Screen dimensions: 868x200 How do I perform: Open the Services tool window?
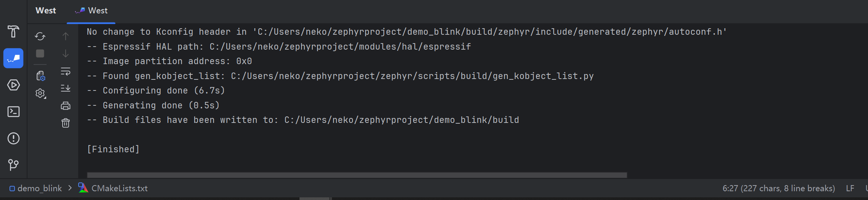tap(13, 85)
